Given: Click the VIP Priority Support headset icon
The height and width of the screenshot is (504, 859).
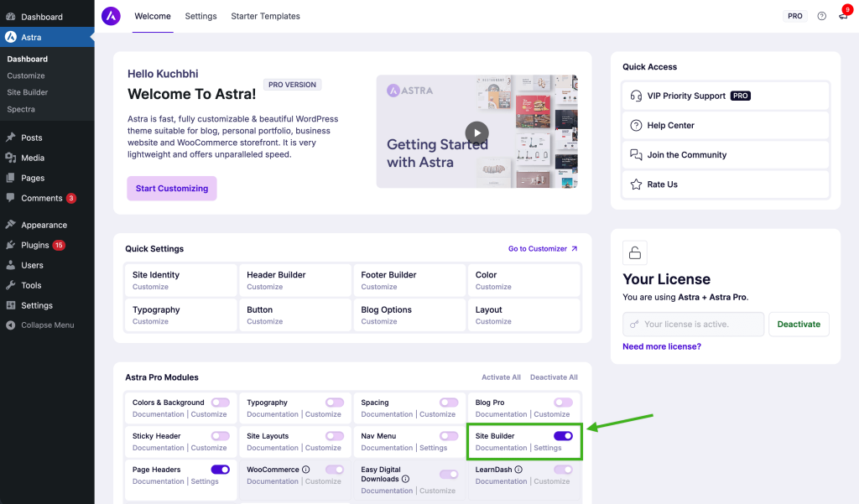Looking at the screenshot, I should (x=636, y=95).
